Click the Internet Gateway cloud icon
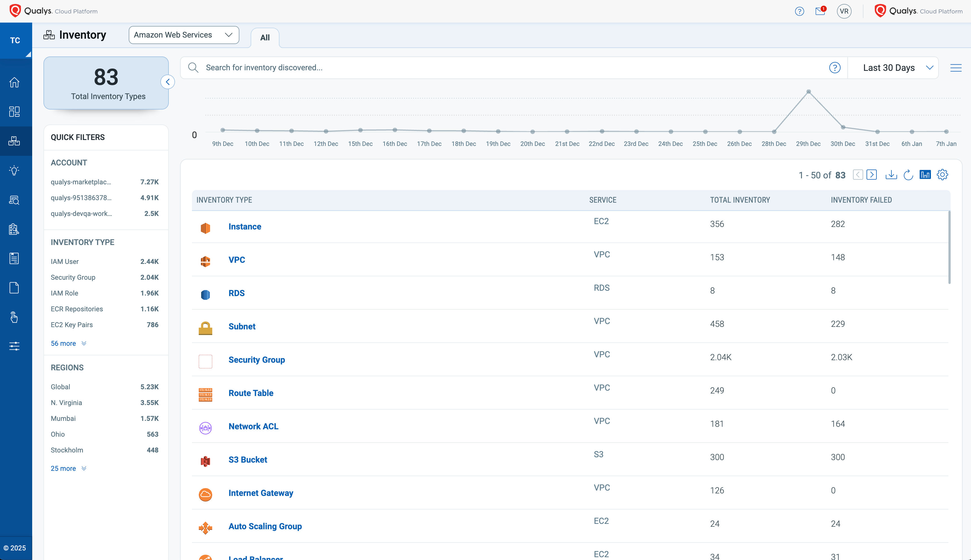Screen dimensions: 971x560 click(x=205, y=495)
